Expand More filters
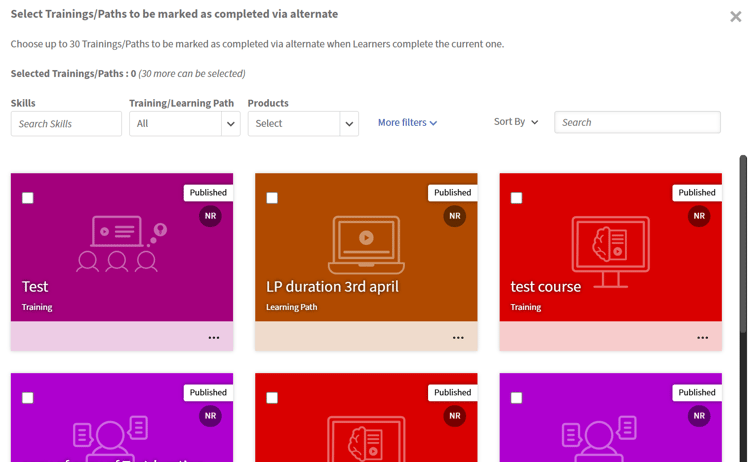 [408, 123]
